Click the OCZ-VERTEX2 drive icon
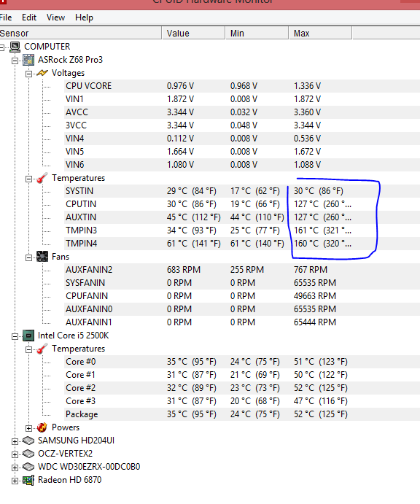 coord(28,454)
